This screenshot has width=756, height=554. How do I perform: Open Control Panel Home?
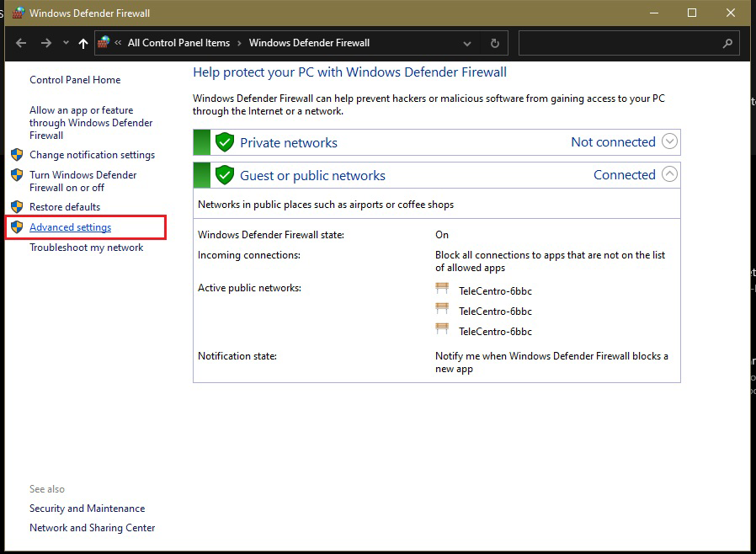[x=75, y=79]
